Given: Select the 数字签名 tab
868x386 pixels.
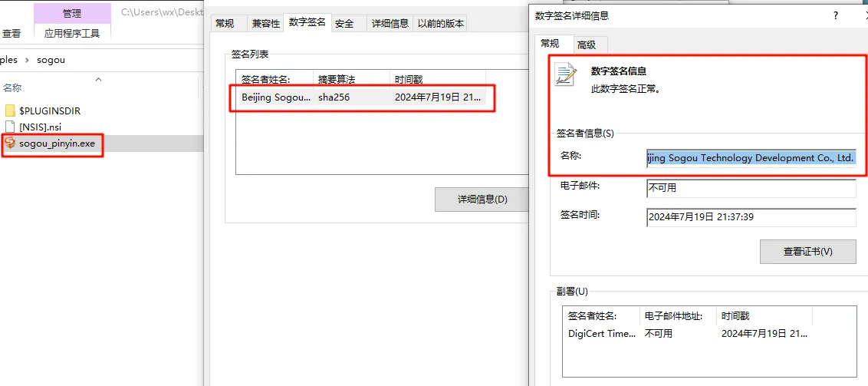Looking at the screenshot, I should tap(307, 22).
